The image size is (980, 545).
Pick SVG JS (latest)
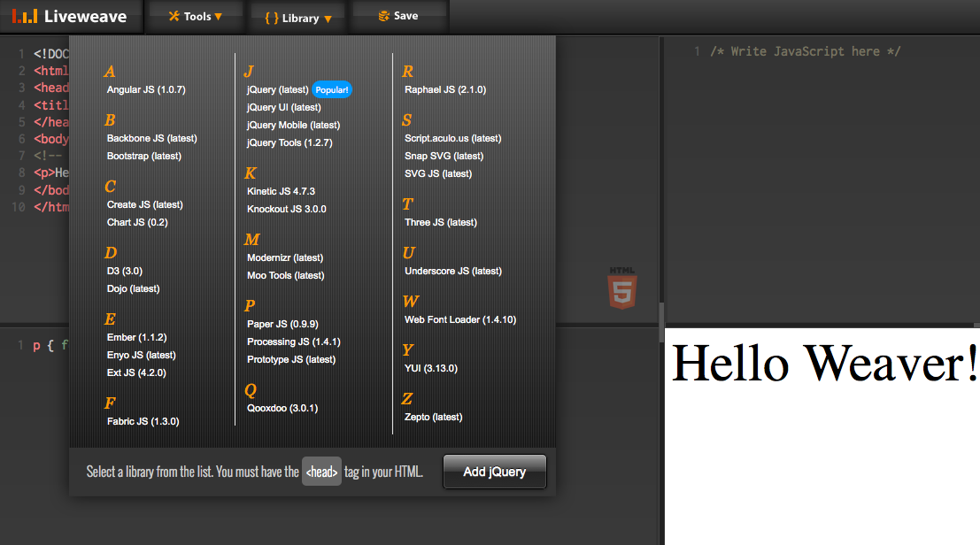[438, 173]
